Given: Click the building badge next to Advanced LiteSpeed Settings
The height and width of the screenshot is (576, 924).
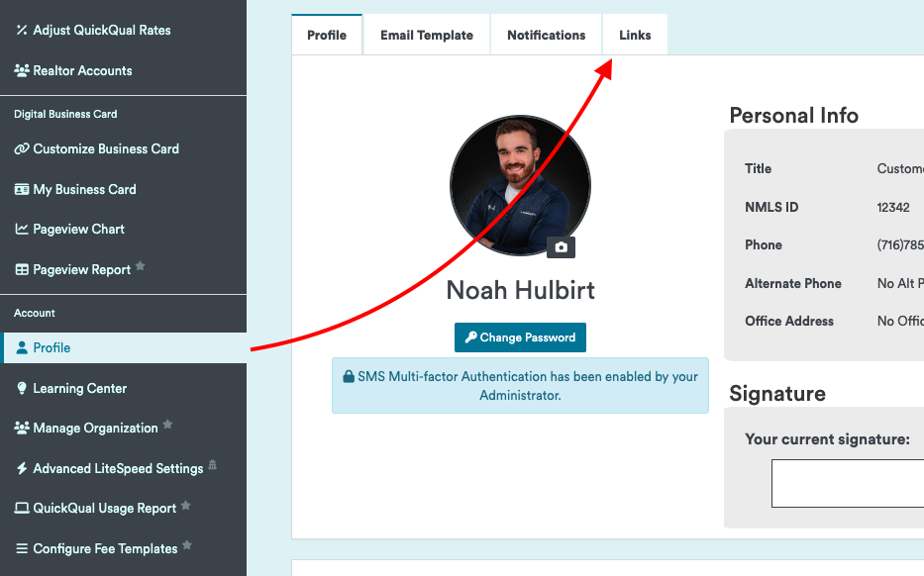Looking at the screenshot, I should click(x=212, y=465).
